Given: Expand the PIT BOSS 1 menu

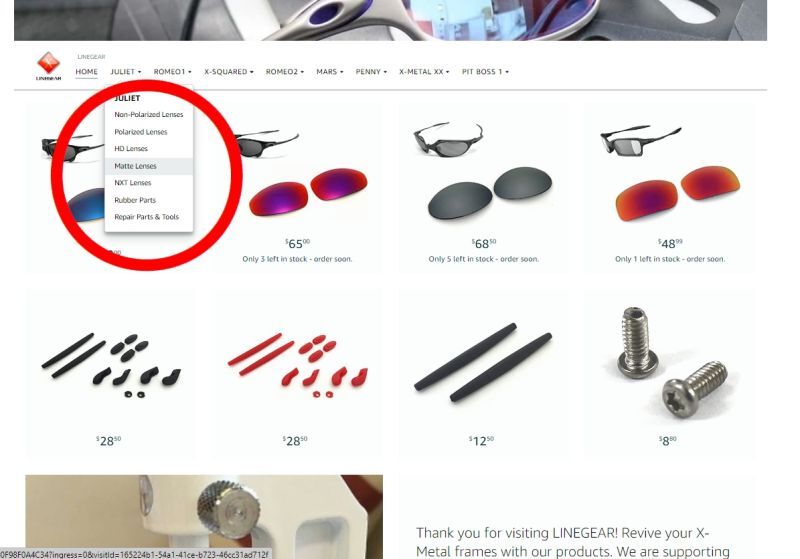Looking at the screenshot, I should pyautogui.click(x=485, y=72).
